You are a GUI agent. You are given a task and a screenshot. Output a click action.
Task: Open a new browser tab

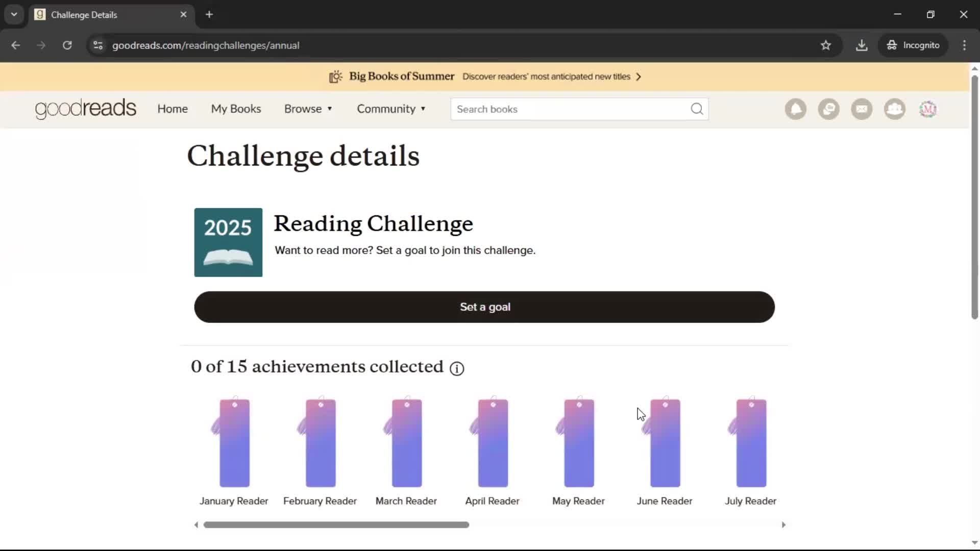(209, 14)
